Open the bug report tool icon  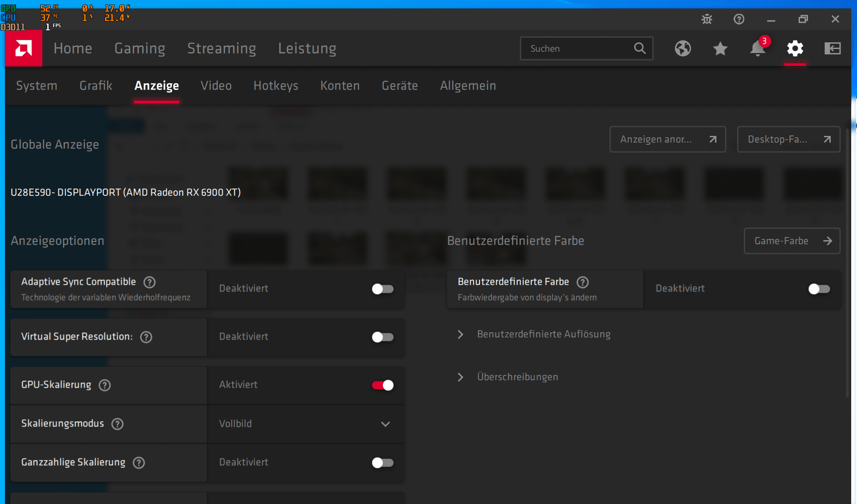(707, 19)
